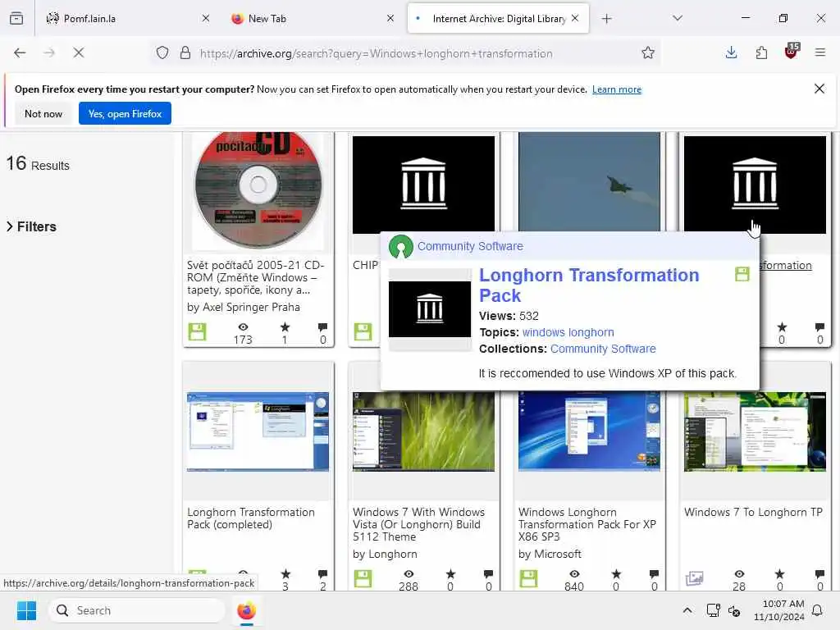840x630 pixels.
Task: Click the popup's green floppy media icon
Action: [742, 274]
